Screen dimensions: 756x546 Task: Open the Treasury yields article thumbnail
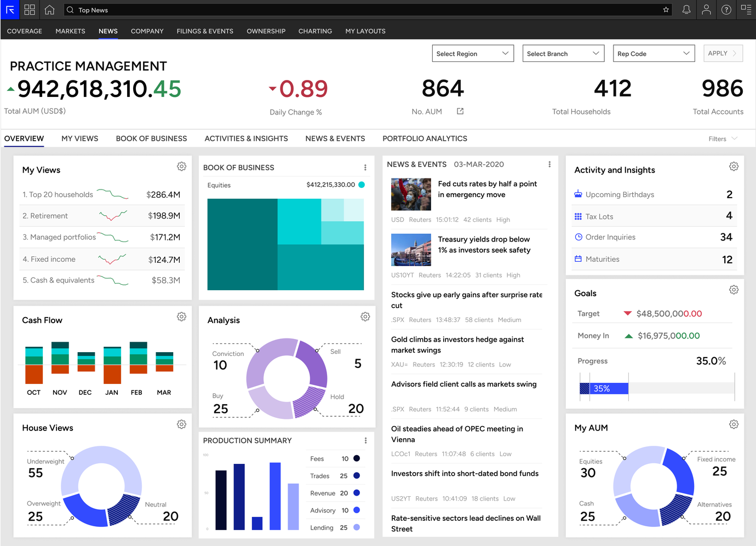411,250
